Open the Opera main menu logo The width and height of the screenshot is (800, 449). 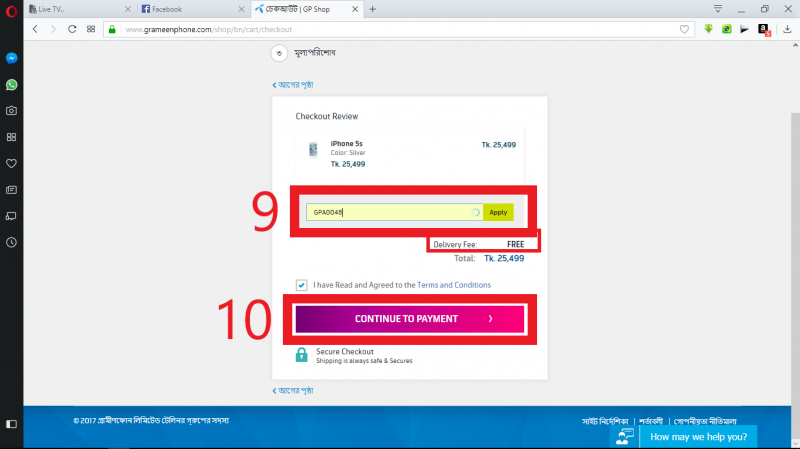(x=11, y=10)
